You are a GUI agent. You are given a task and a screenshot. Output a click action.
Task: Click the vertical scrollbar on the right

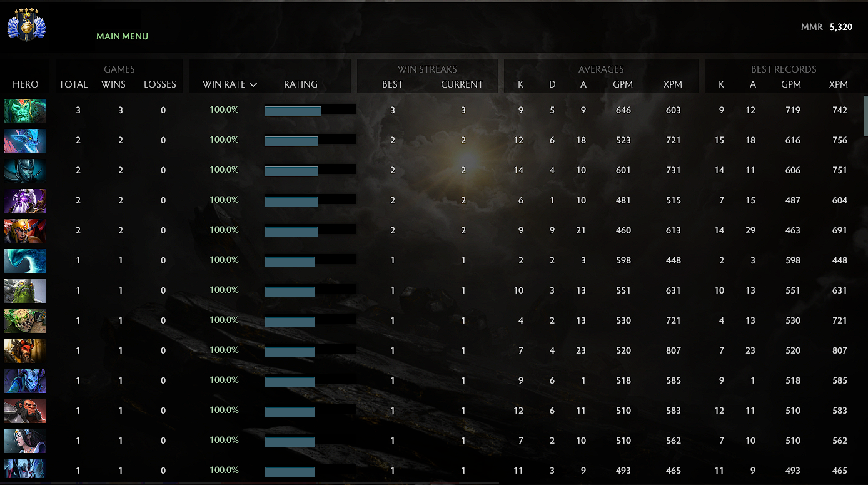[865, 116]
